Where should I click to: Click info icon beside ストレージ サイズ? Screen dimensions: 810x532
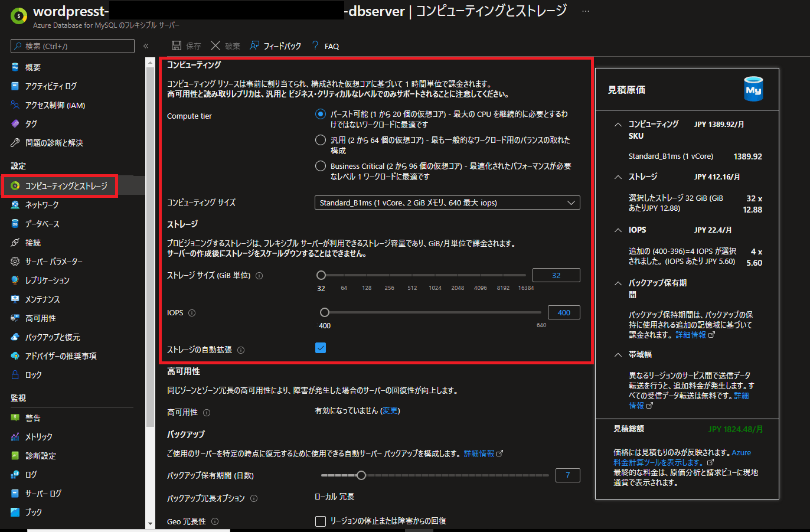tap(259, 276)
